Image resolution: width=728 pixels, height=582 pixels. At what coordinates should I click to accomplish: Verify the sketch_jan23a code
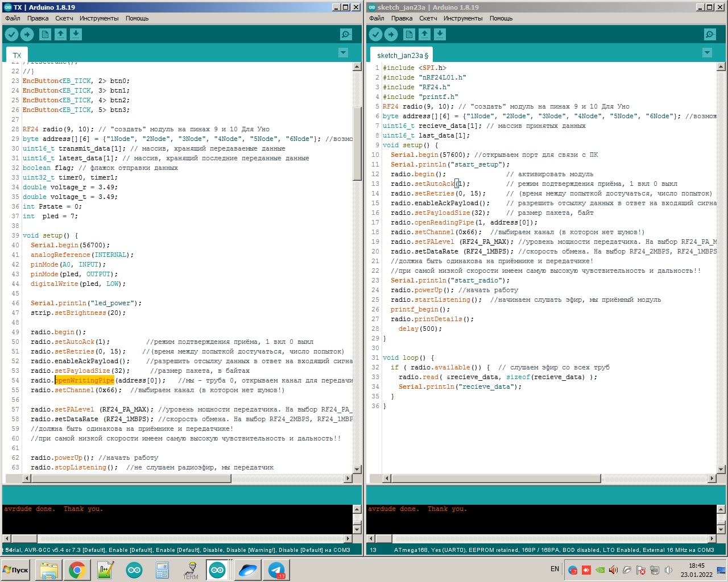(x=375, y=35)
